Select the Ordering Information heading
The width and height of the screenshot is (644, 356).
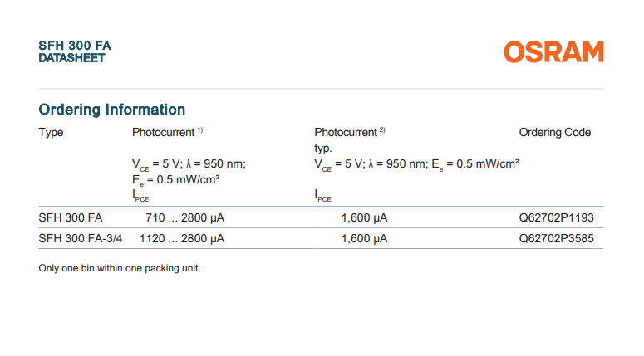coord(111,110)
